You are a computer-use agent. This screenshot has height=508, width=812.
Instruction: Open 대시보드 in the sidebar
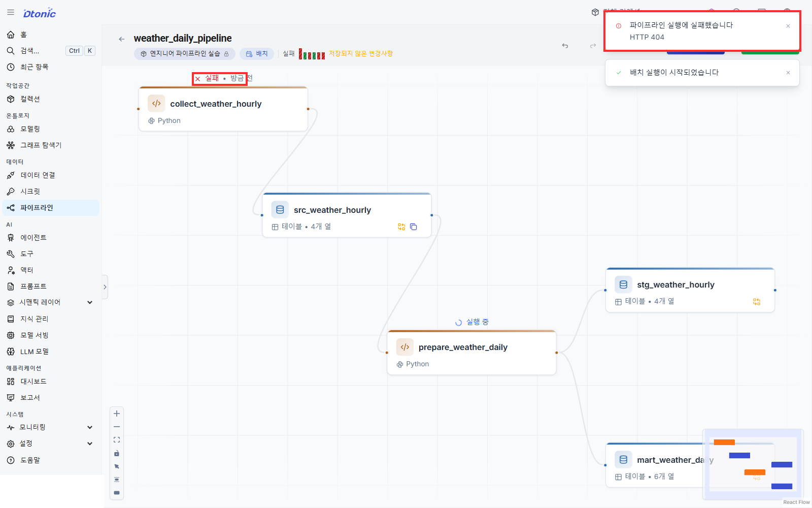(51, 382)
